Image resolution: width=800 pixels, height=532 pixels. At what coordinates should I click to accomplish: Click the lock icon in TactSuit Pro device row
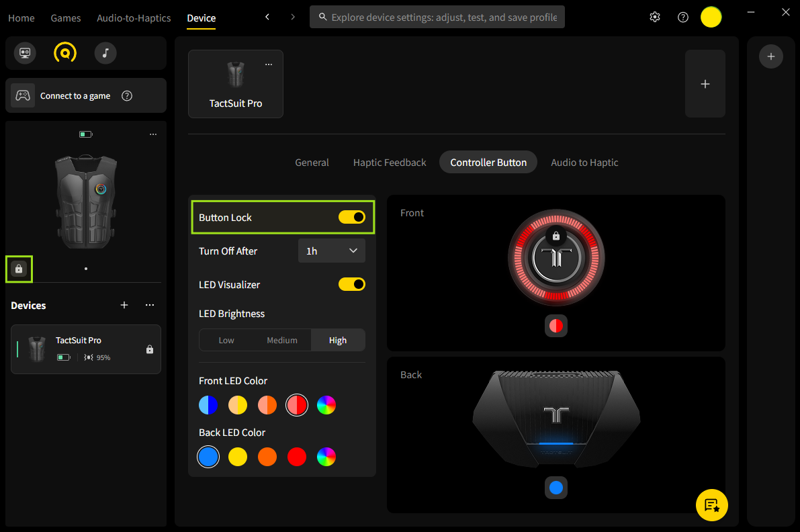pyautogui.click(x=150, y=349)
